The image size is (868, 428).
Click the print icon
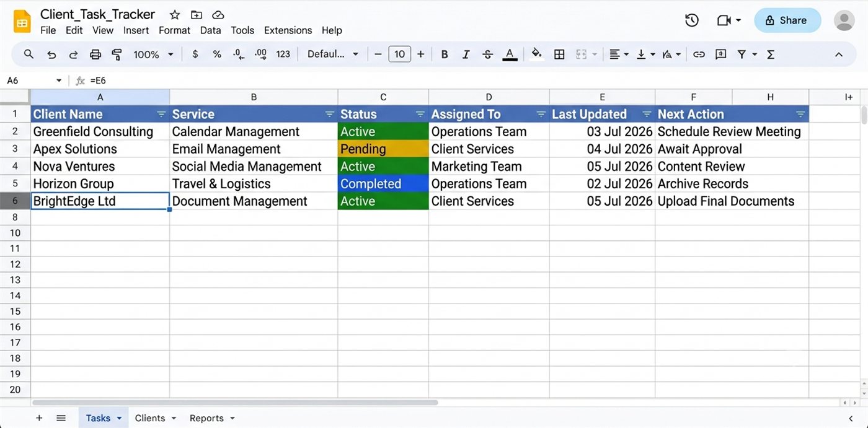(95, 55)
